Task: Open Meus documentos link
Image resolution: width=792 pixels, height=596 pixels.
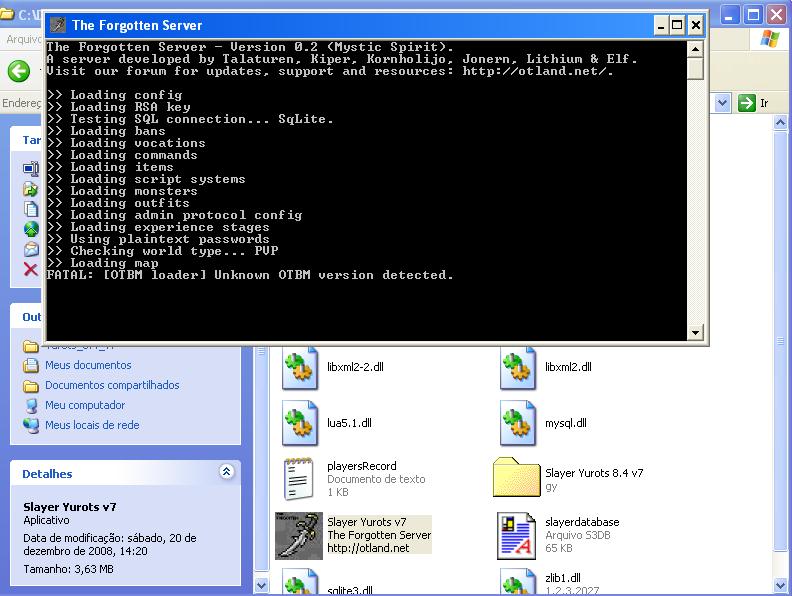Action: [x=88, y=365]
